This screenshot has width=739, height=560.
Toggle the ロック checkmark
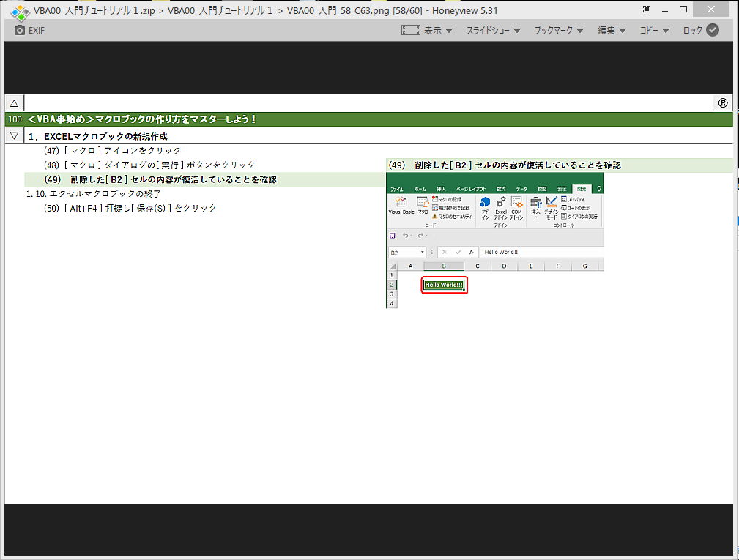pyautogui.click(x=713, y=30)
